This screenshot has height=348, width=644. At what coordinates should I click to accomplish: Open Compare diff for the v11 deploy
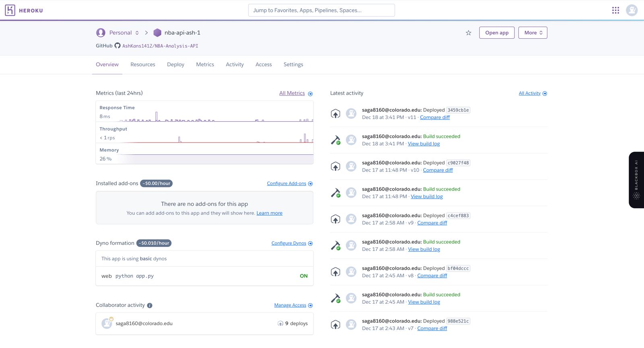point(435,117)
